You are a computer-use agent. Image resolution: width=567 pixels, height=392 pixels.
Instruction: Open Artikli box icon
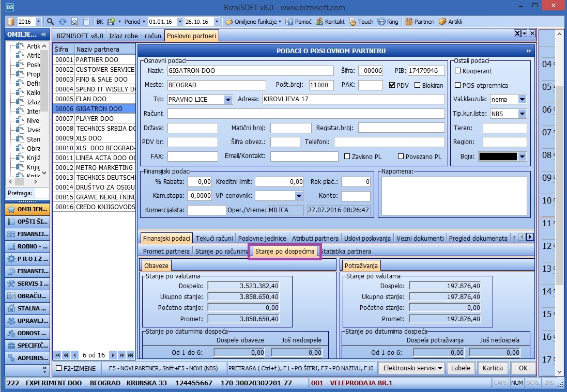[442, 22]
